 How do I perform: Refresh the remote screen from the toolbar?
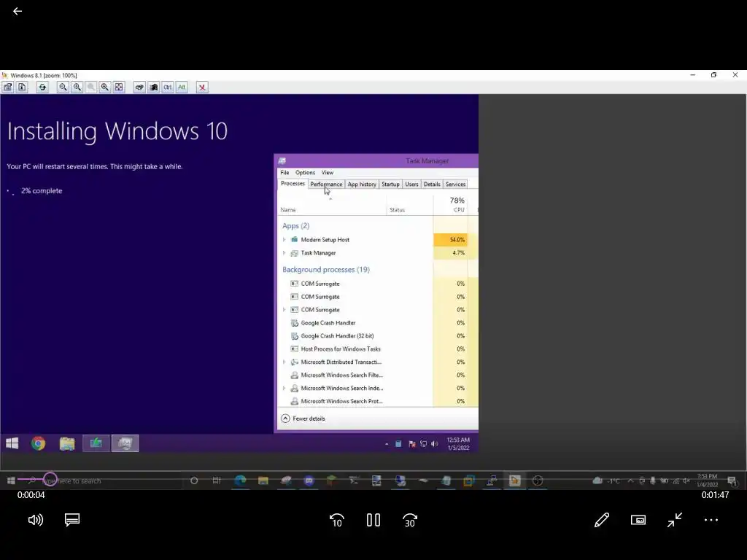pyautogui.click(x=42, y=87)
